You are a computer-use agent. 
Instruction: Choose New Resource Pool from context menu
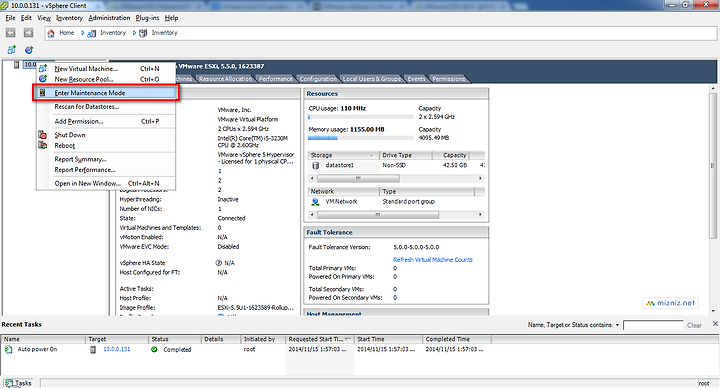click(x=106, y=79)
